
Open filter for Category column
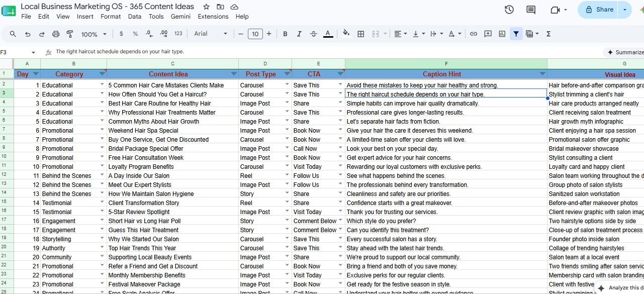click(102, 74)
